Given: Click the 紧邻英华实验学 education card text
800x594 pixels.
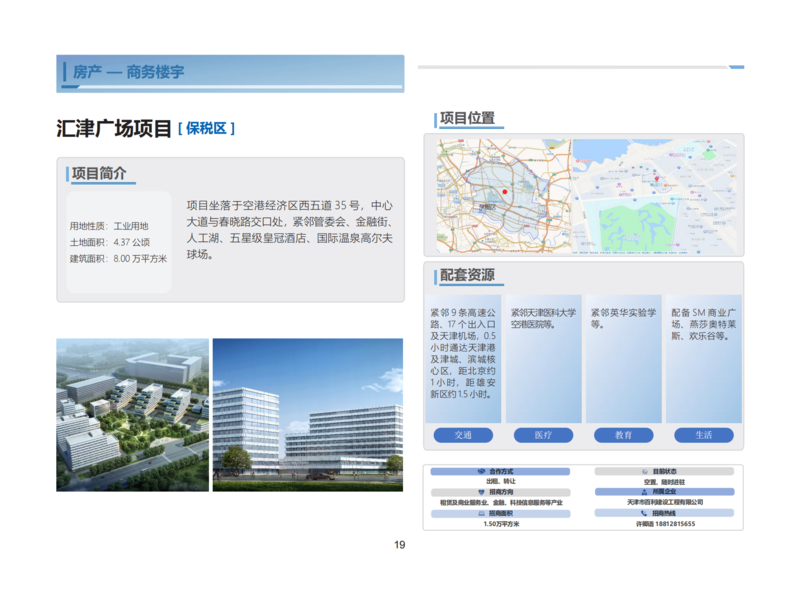Looking at the screenshot, I should tap(623, 318).
